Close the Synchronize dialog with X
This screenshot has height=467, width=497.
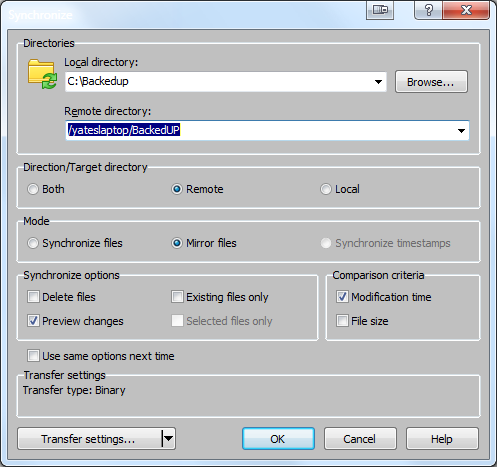click(466, 10)
